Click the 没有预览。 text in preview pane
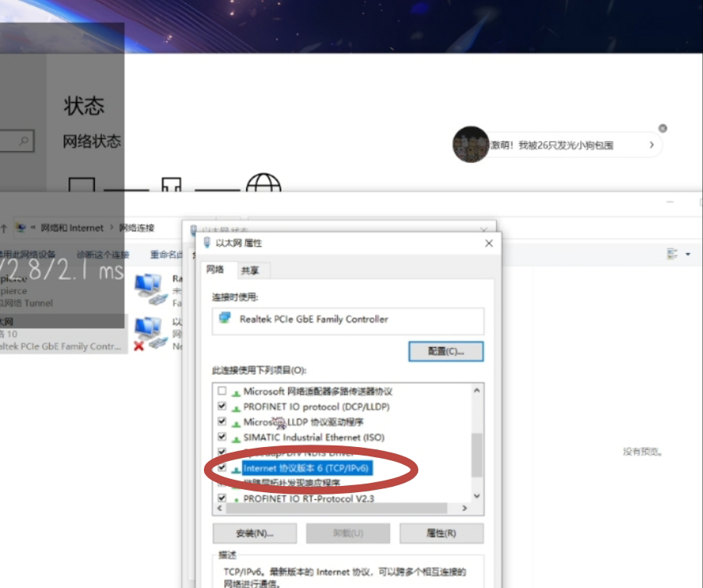The image size is (703, 588). pyautogui.click(x=642, y=452)
